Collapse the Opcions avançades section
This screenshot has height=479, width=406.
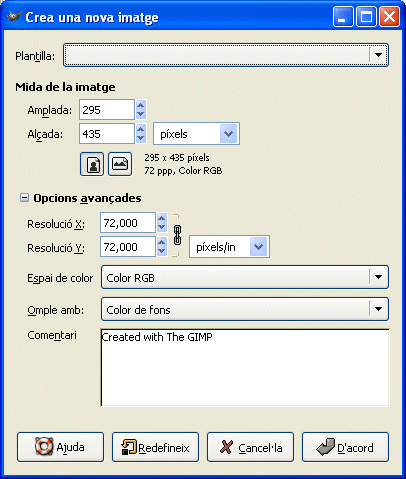pyautogui.click(x=24, y=198)
